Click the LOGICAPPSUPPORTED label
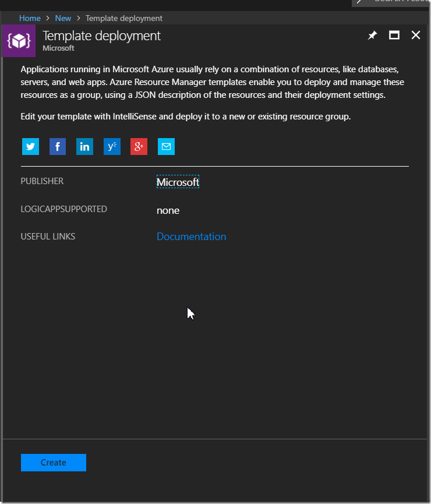 pyautogui.click(x=63, y=209)
